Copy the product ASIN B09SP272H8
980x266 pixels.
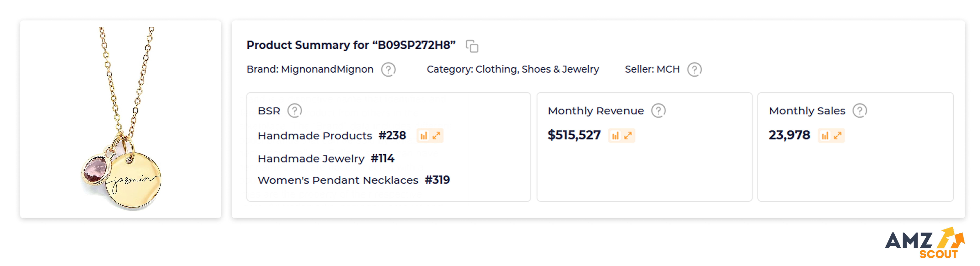[x=472, y=46]
